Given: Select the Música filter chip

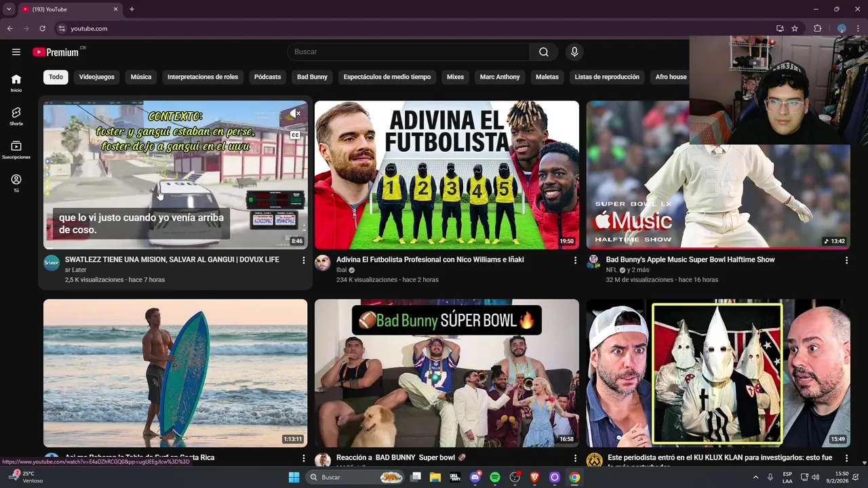Looking at the screenshot, I should tap(141, 77).
